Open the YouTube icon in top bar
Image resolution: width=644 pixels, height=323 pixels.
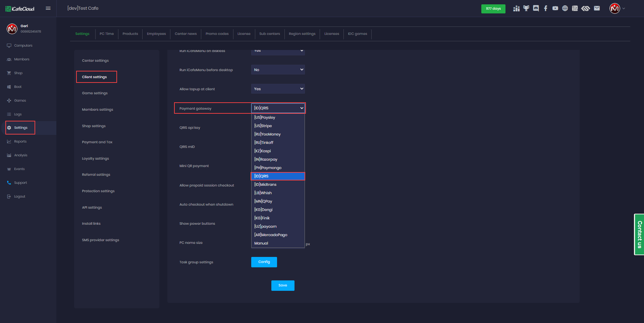pyautogui.click(x=555, y=8)
